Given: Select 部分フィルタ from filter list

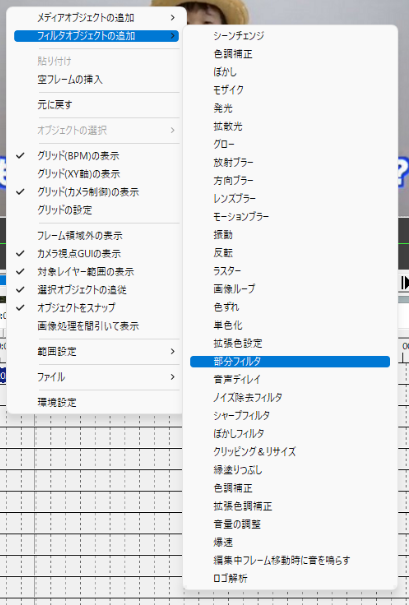Looking at the screenshot, I should 290,362.
